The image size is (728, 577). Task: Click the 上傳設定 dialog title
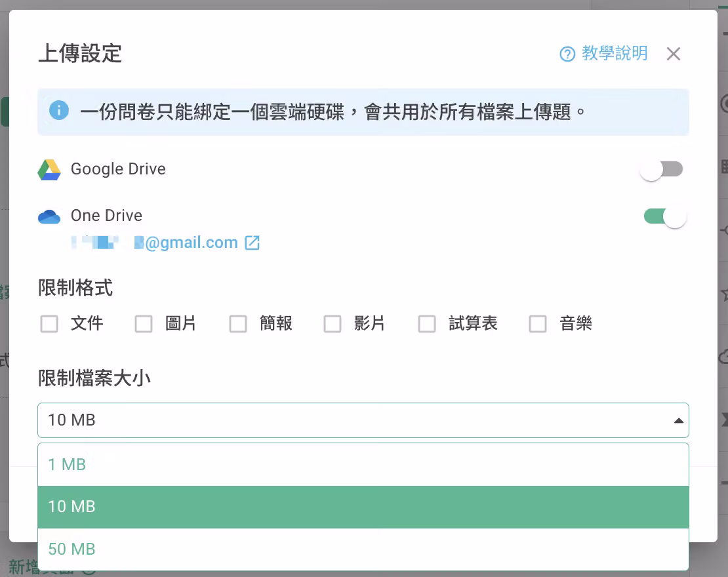80,53
